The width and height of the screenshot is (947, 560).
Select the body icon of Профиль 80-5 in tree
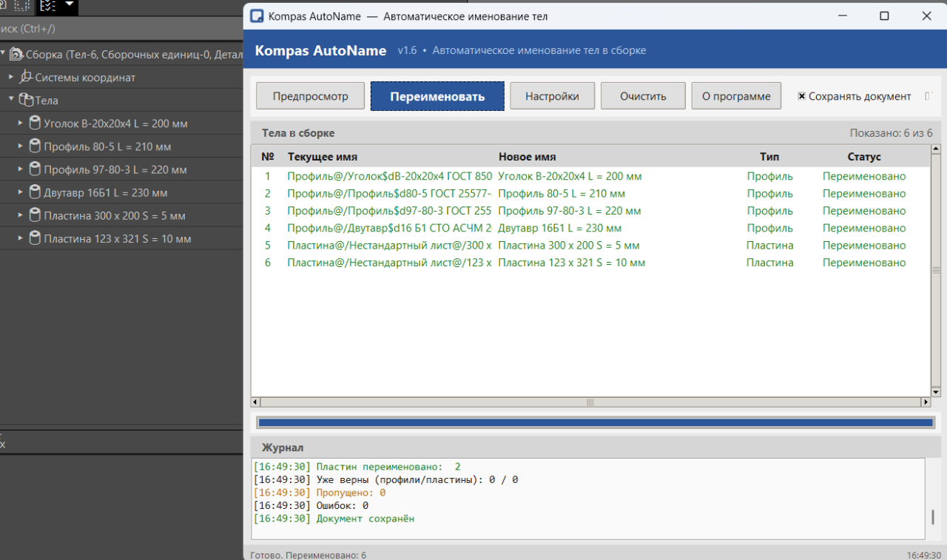pos(35,146)
